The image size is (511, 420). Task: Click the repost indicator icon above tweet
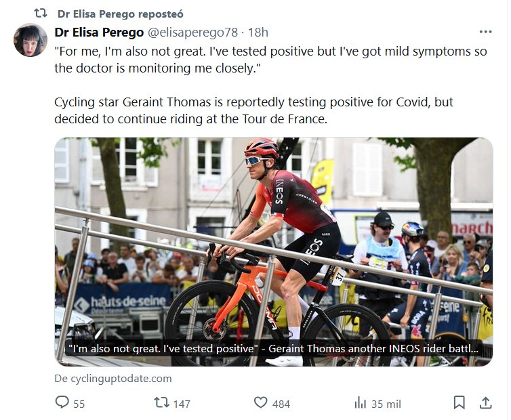[41, 14]
